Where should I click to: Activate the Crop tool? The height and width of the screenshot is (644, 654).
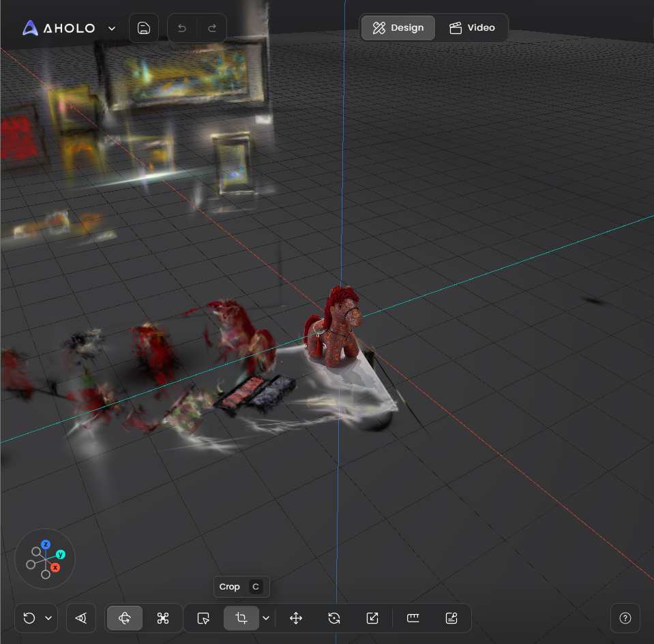(x=241, y=617)
